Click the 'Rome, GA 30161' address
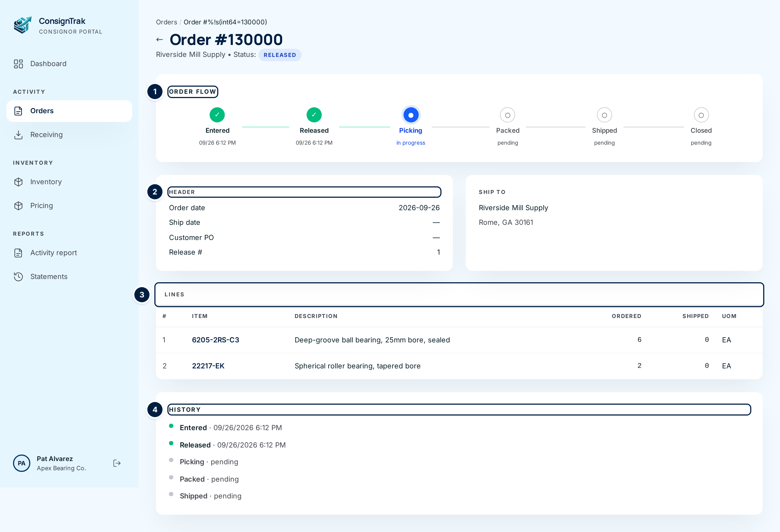This screenshot has height=532, width=780. point(506,223)
